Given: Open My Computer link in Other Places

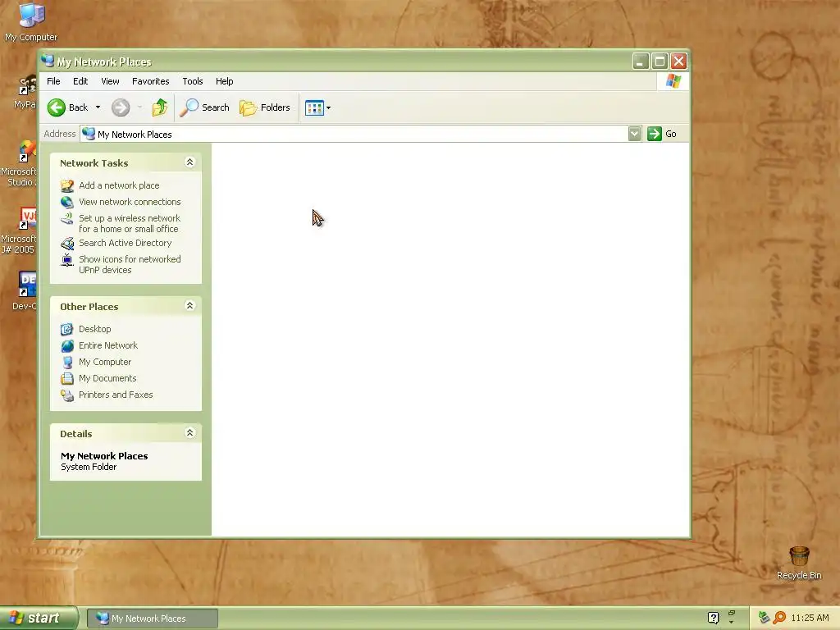Looking at the screenshot, I should tap(105, 362).
